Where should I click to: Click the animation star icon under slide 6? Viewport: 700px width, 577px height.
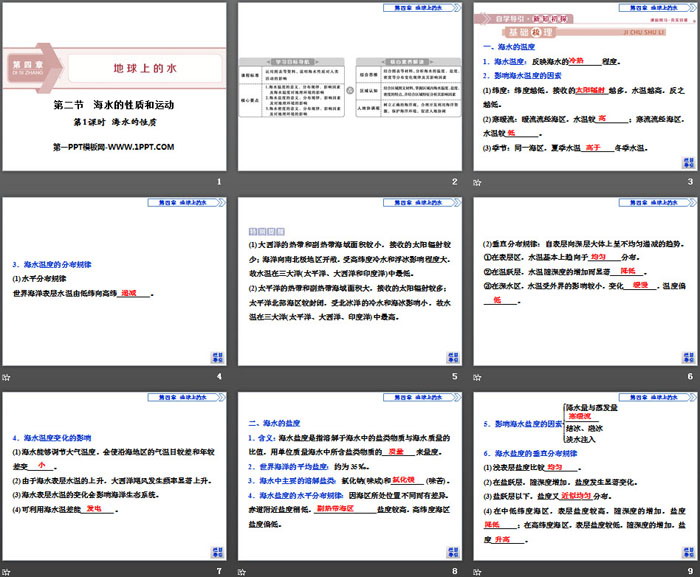475,376
